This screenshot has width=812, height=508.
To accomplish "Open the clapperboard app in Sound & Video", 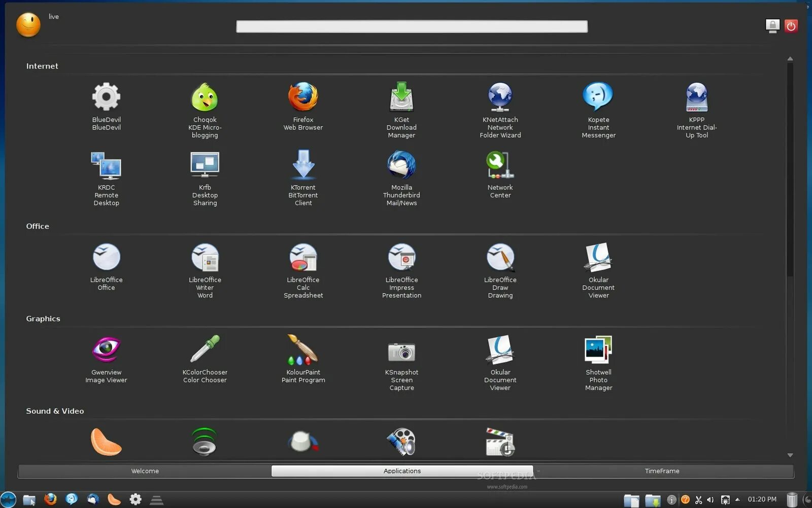I will coord(500,441).
